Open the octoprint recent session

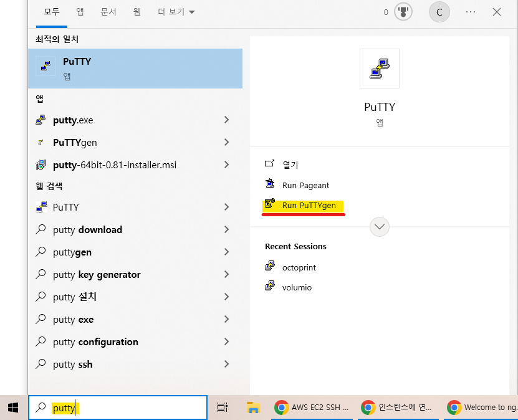pos(299,267)
